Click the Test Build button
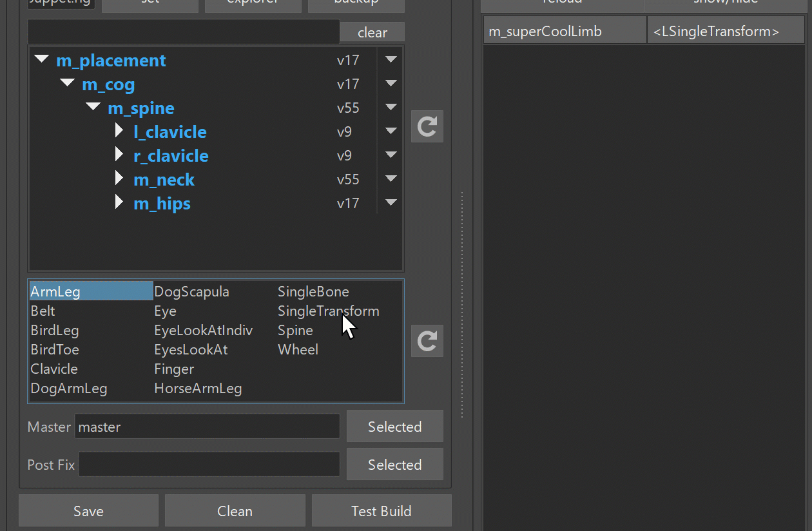812x531 pixels. pyautogui.click(x=382, y=511)
